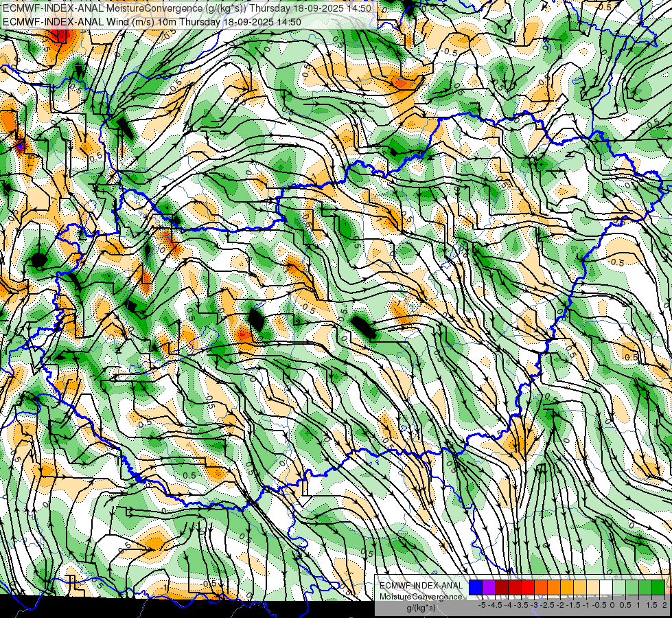Click the '-3' tick label on the legend scale
Viewport: 672px width, 618px height.
[x=535, y=605]
